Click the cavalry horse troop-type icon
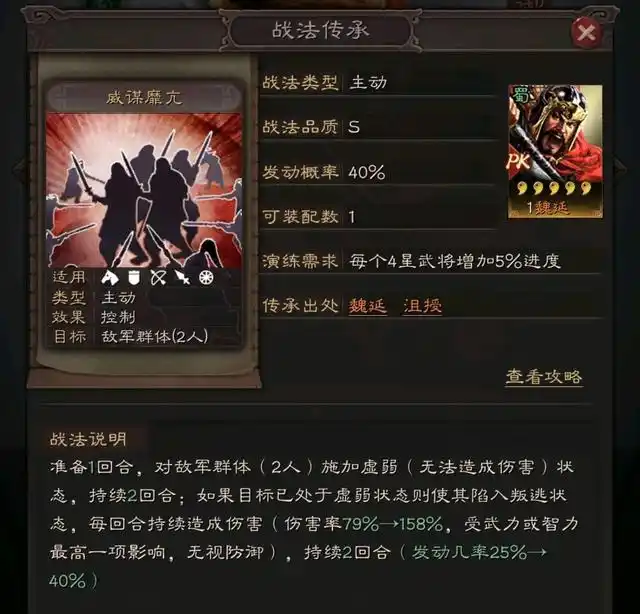640x614 pixels. (110, 278)
